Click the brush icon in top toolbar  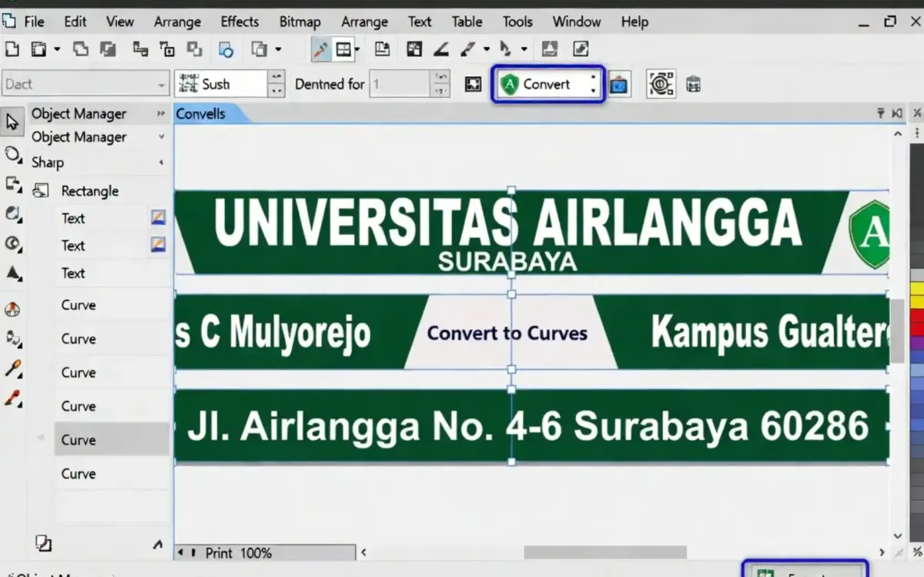pos(467,50)
